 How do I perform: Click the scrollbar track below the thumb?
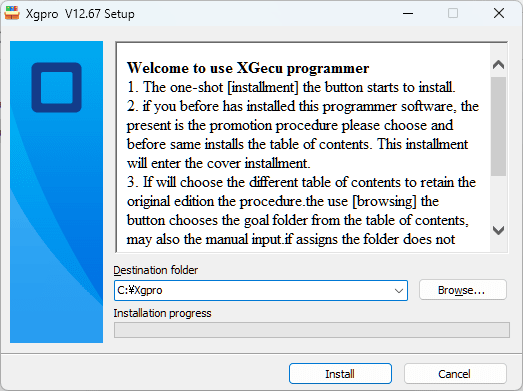498,199
